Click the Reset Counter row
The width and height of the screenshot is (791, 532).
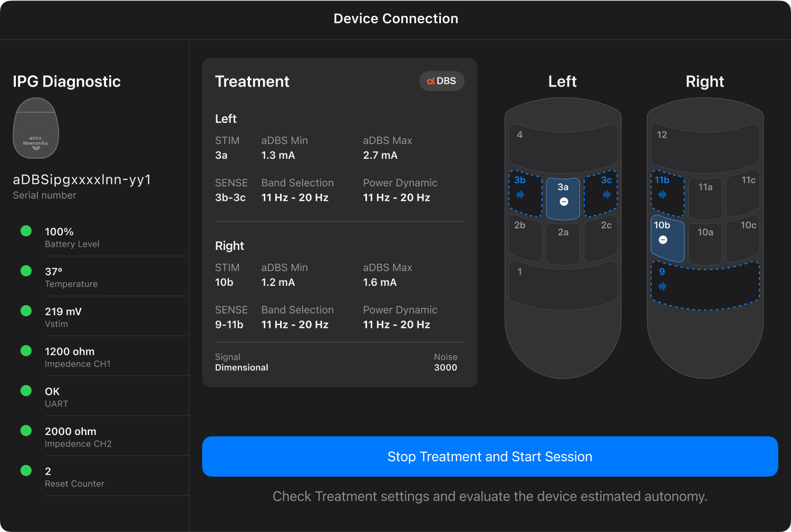[100, 477]
